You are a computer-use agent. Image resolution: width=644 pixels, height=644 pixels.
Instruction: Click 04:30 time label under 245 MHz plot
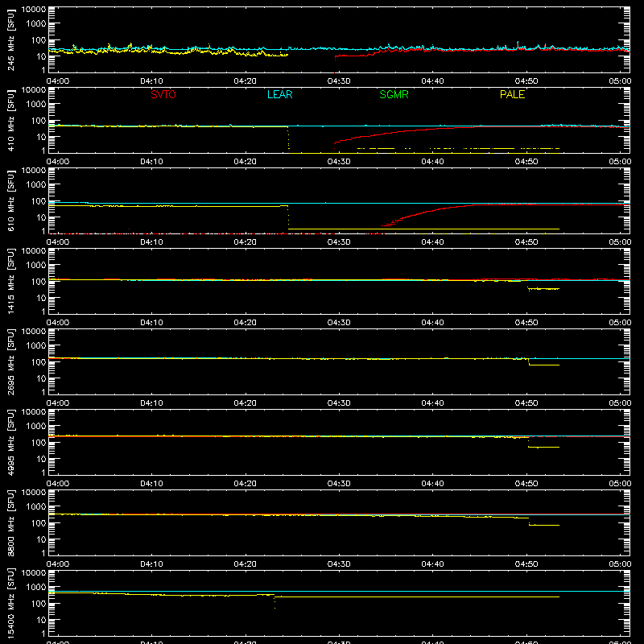[339, 81]
